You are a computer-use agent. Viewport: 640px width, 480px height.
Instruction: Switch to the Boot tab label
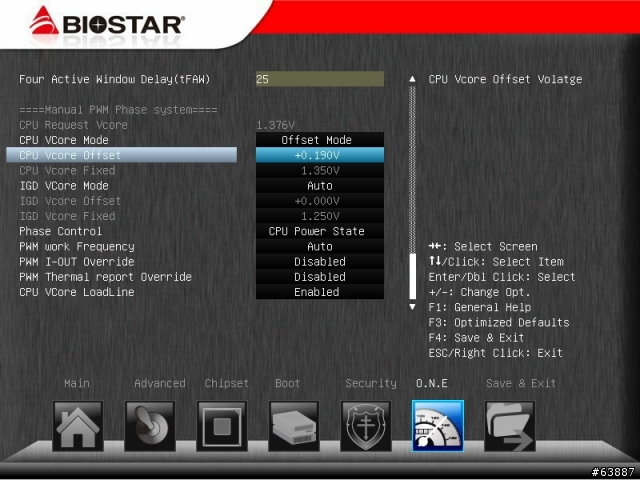(287, 383)
